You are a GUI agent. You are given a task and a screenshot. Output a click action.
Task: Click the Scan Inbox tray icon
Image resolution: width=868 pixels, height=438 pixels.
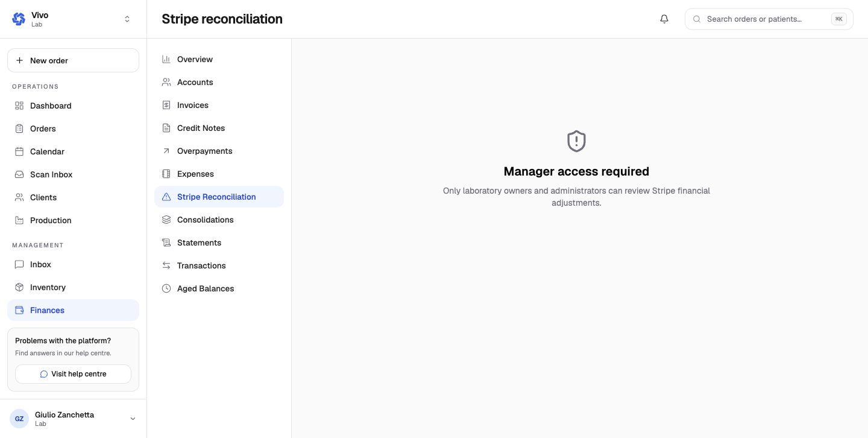19,174
